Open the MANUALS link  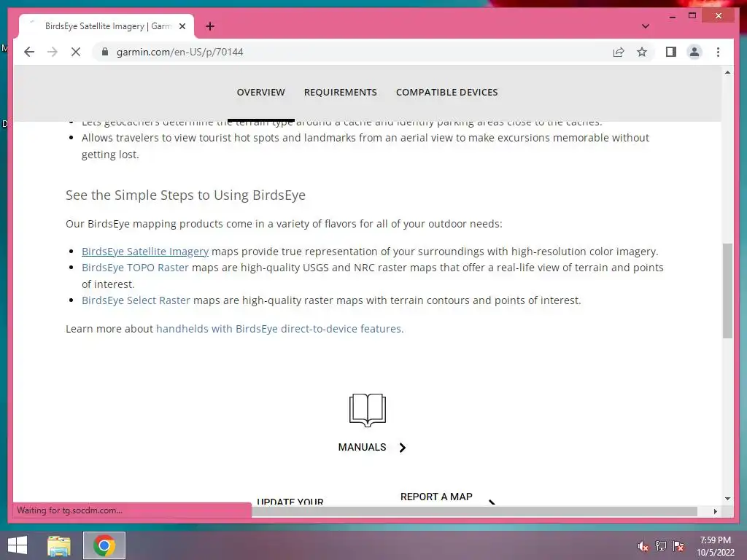click(x=362, y=448)
